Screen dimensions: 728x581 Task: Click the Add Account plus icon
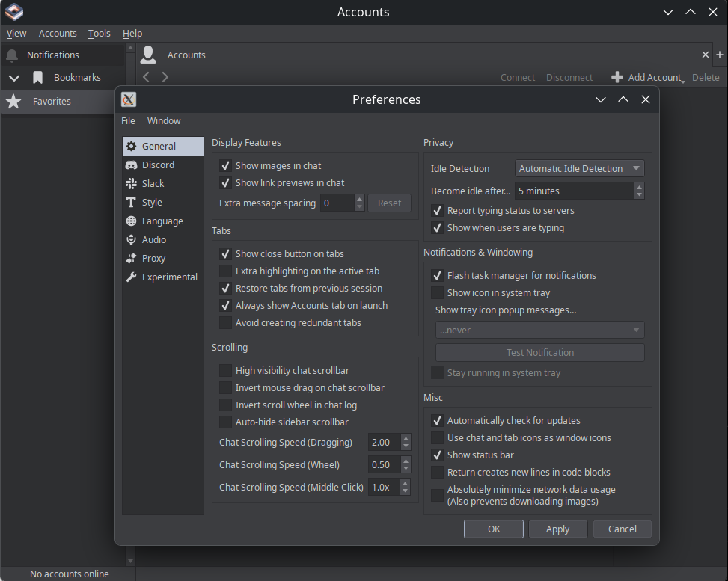(617, 77)
